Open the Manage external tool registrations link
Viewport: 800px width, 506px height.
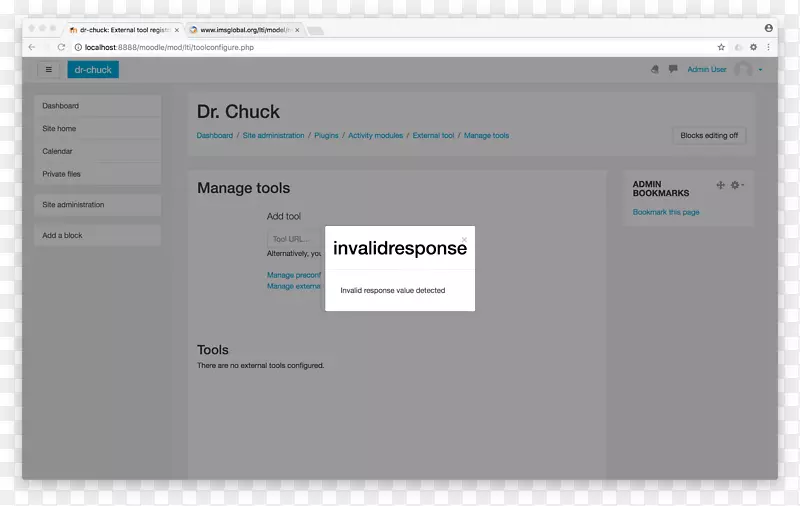(x=294, y=286)
